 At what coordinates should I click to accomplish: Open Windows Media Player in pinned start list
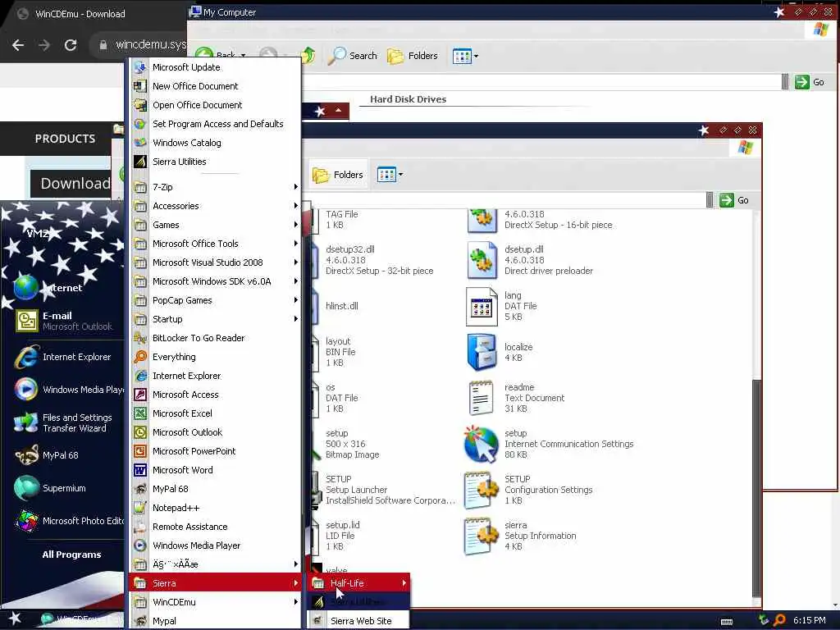pos(70,390)
